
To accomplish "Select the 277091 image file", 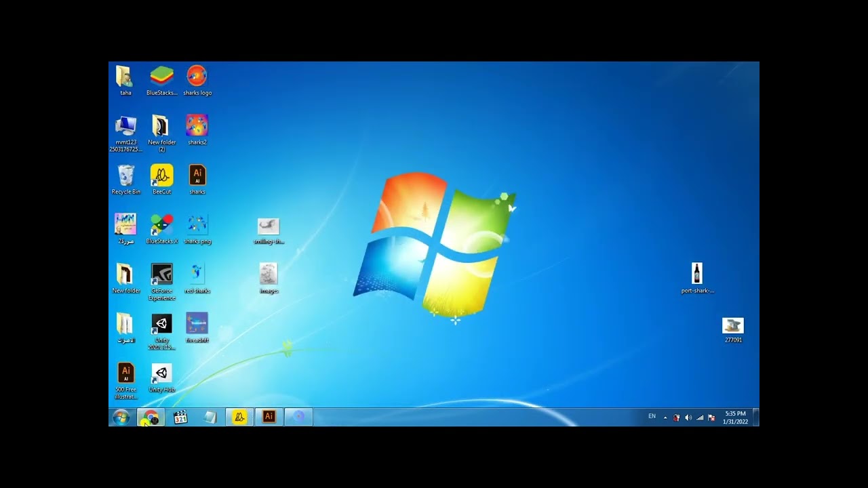I will click(x=733, y=329).
